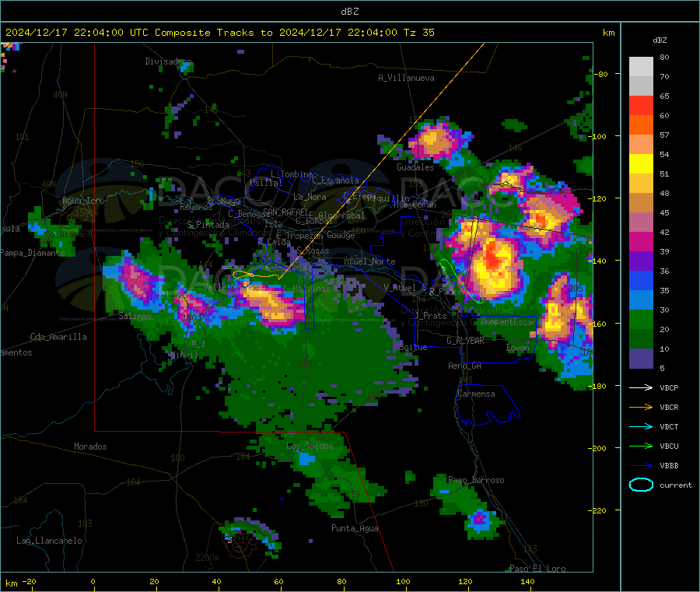Screen dimensions: 700x592
Task: Click the cyan VBCT arrow legend icon
Action: (x=641, y=426)
